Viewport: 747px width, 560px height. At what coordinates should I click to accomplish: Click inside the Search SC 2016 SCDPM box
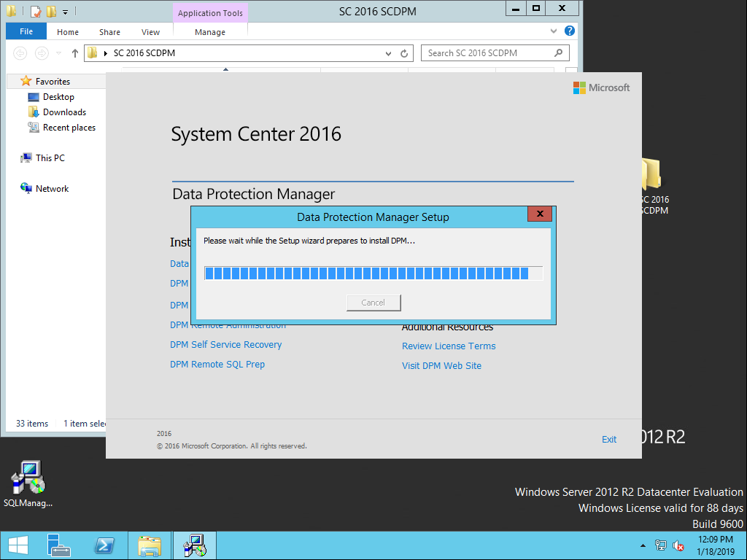[487, 52]
